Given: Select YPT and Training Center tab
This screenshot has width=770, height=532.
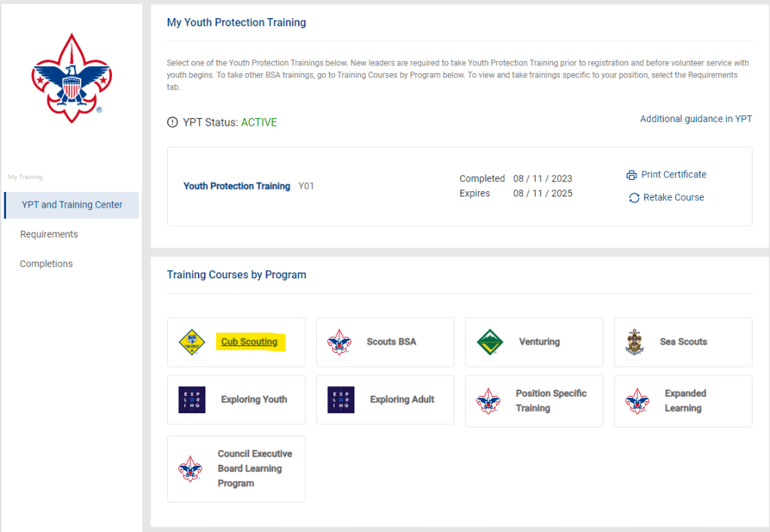Looking at the screenshot, I should click(72, 205).
